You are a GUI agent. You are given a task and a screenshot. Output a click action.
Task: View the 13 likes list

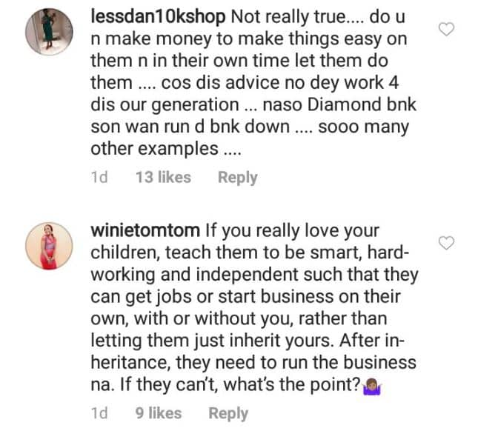tap(163, 178)
